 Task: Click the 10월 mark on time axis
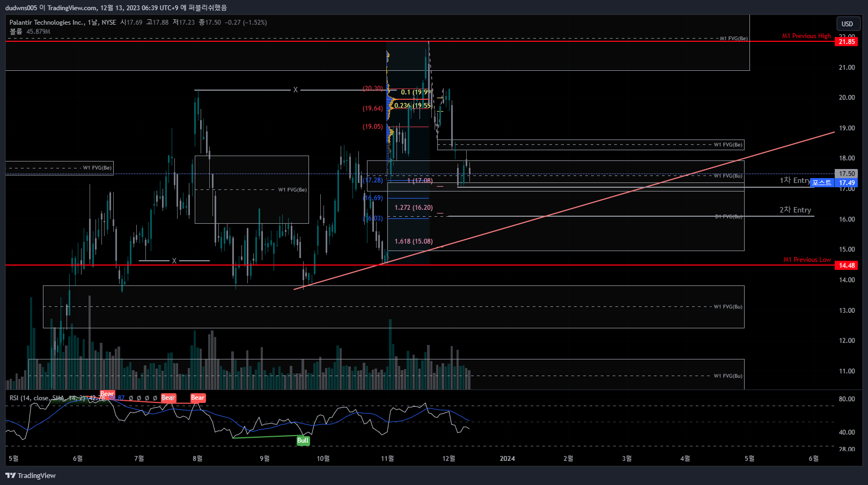click(323, 458)
